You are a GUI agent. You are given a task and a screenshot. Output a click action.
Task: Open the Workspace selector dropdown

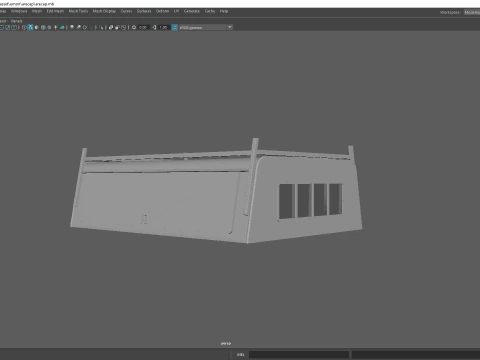coord(472,12)
